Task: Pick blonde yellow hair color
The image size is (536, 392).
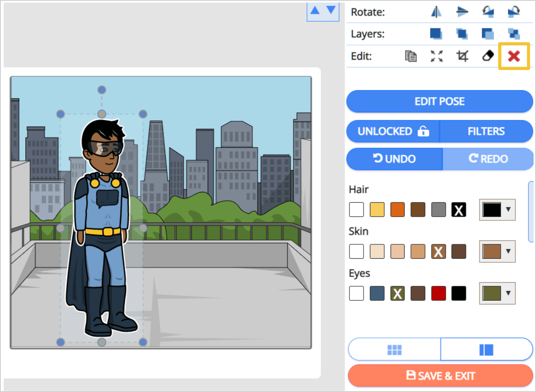Action: tap(377, 210)
